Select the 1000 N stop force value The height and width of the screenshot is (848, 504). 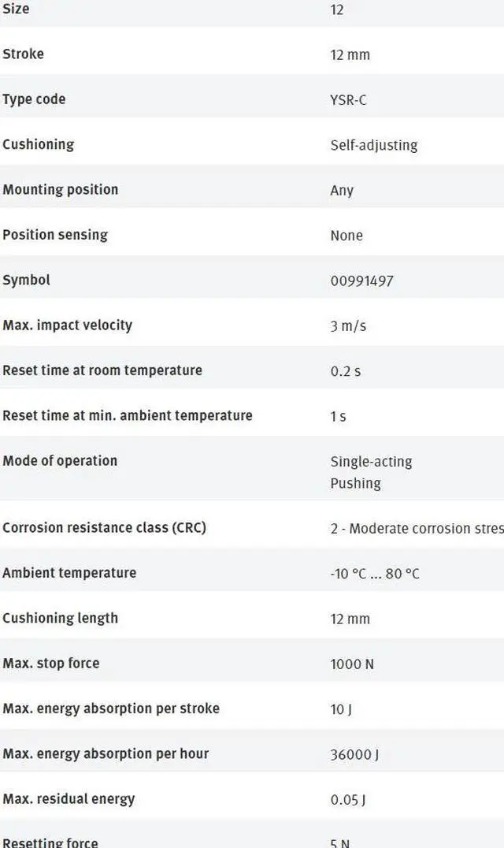pos(352,664)
